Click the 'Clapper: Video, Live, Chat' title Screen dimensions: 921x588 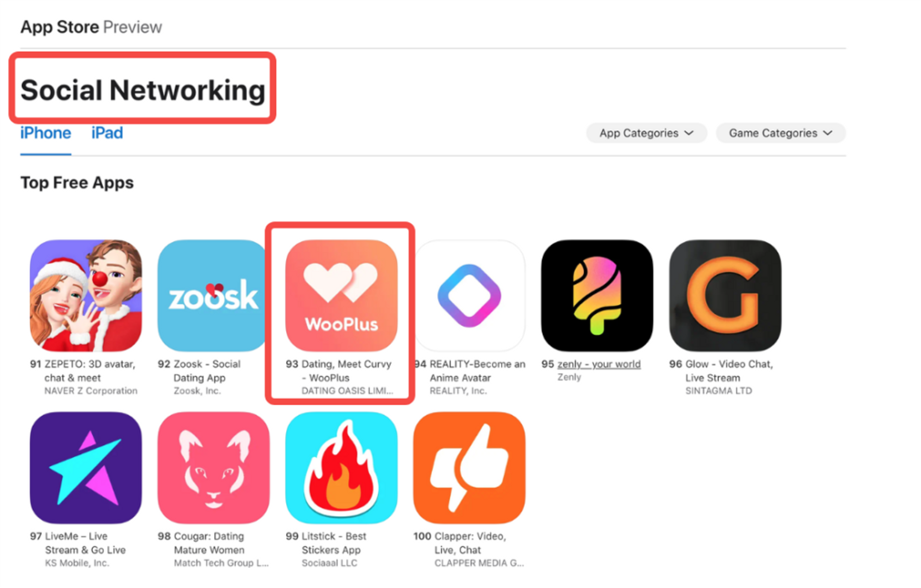pos(470,543)
